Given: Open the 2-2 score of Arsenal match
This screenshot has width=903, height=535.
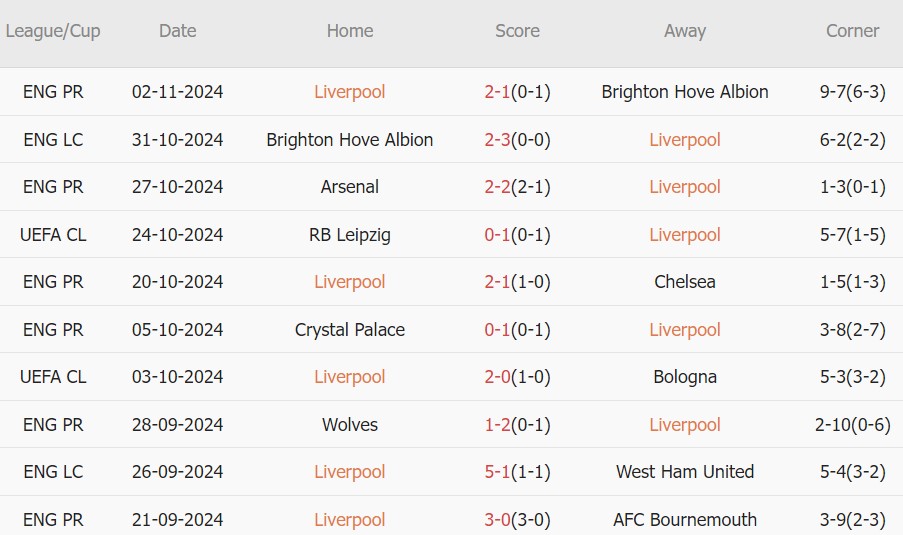Looking at the screenshot, I should coord(498,187).
